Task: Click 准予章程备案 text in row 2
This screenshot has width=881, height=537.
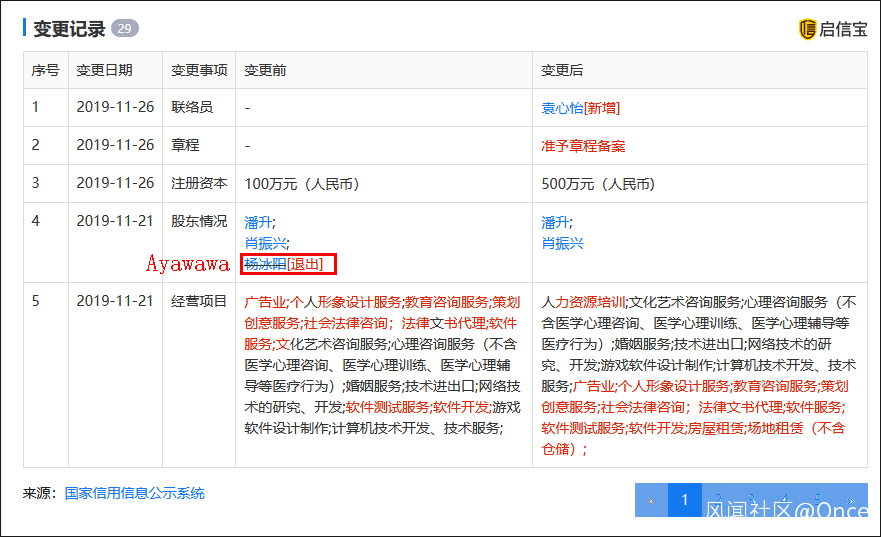Action: click(x=583, y=146)
